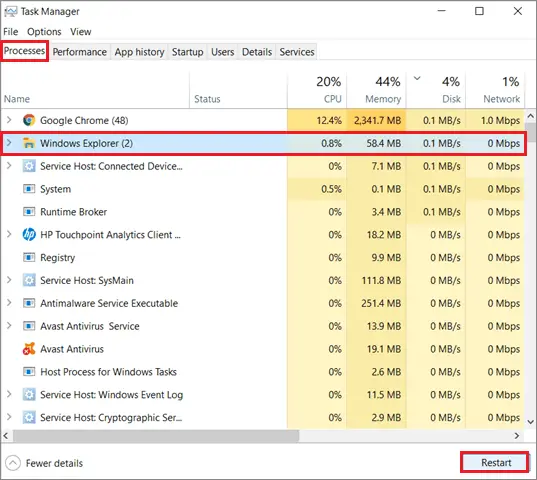Click the Service Host: Cryptographic Ser icon

[x=29, y=418]
